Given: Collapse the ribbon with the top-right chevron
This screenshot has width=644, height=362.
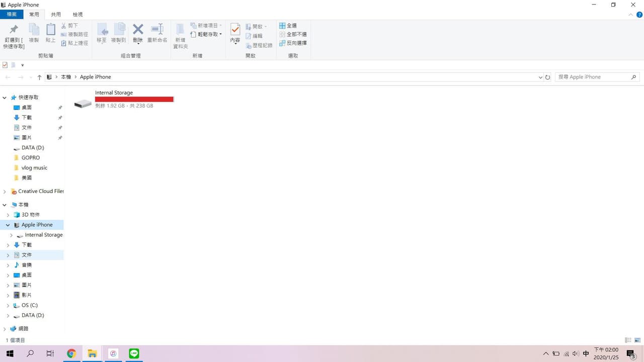Looking at the screenshot, I should [x=631, y=15].
